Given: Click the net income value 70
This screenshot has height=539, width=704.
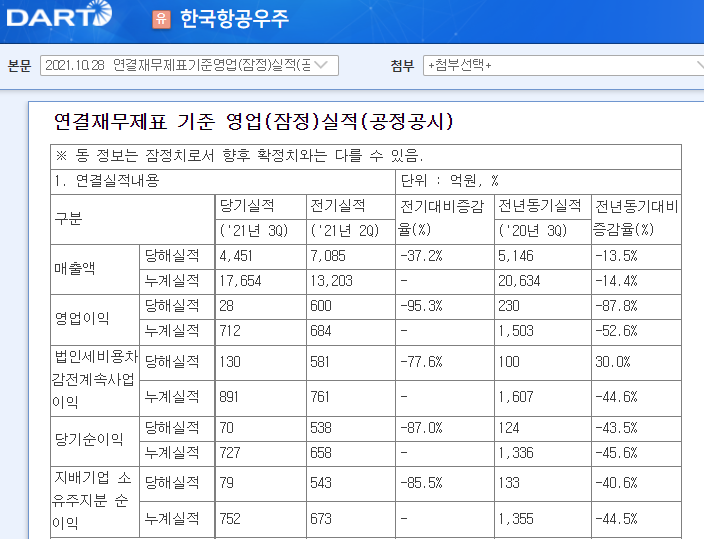Looking at the screenshot, I should [x=260, y=429].
